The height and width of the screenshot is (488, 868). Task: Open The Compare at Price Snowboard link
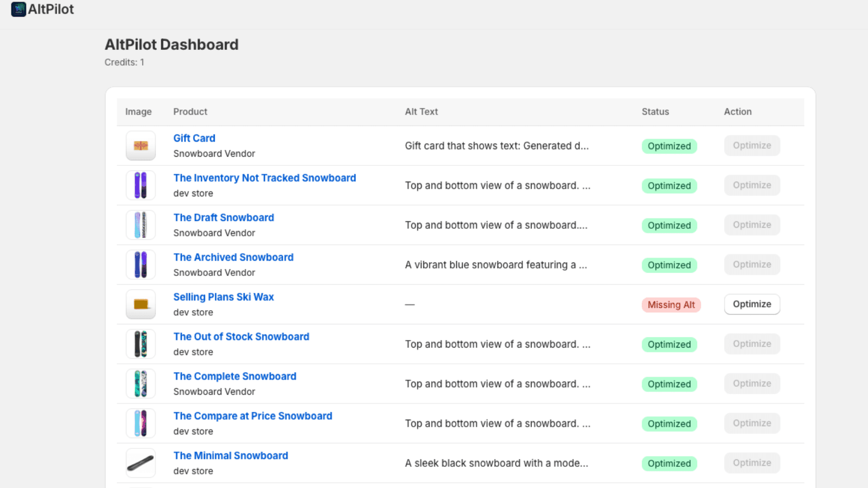252,416
